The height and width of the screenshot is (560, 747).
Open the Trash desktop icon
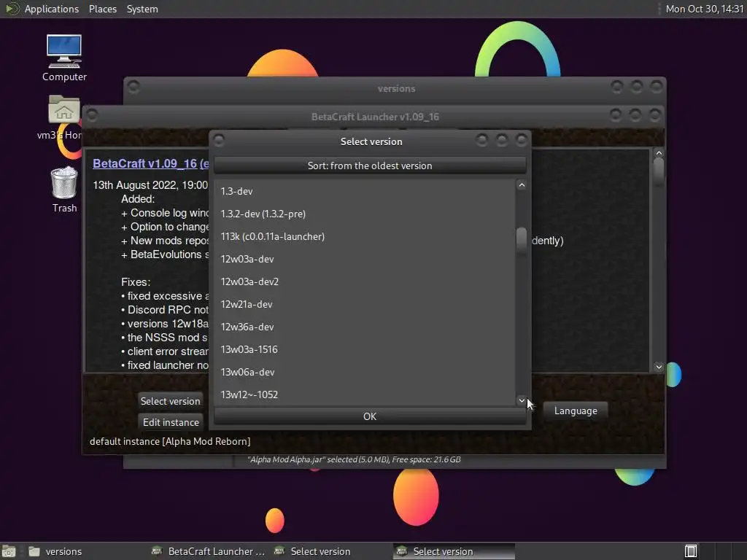click(x=64, y=190)
